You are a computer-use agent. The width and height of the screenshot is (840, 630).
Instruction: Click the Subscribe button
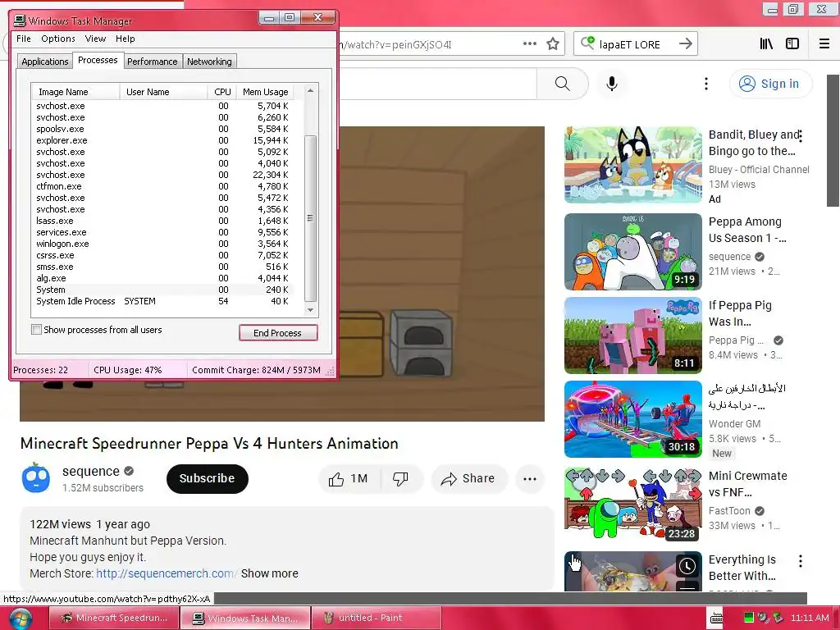[x=207, y=478]
